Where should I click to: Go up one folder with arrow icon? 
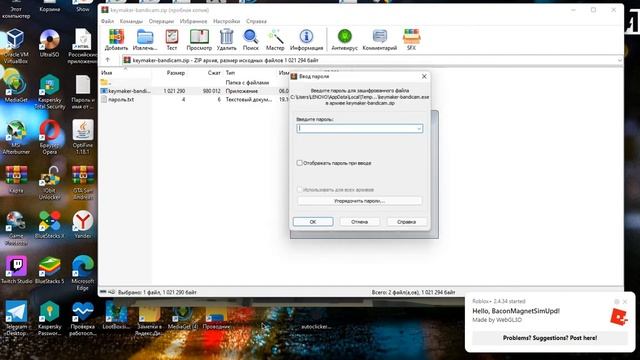(108, 60)
